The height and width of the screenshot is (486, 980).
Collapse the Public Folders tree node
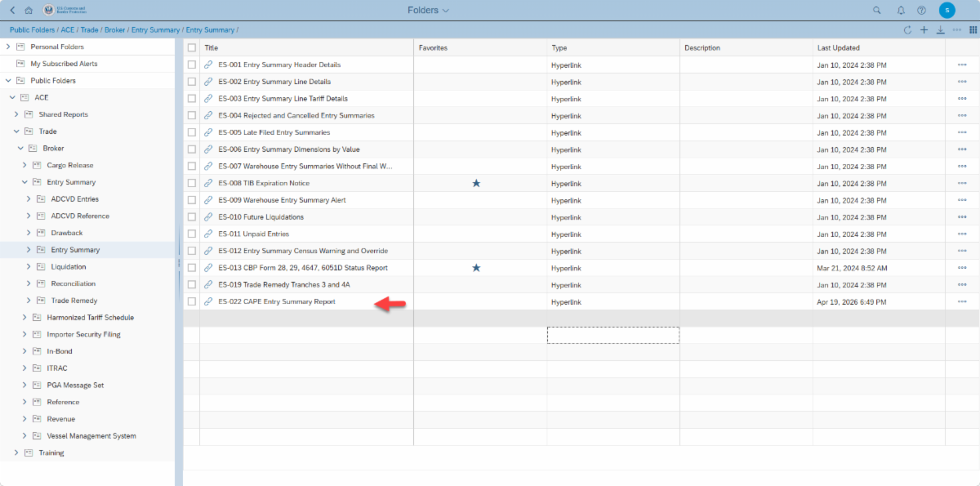click(x=8, y=81)
